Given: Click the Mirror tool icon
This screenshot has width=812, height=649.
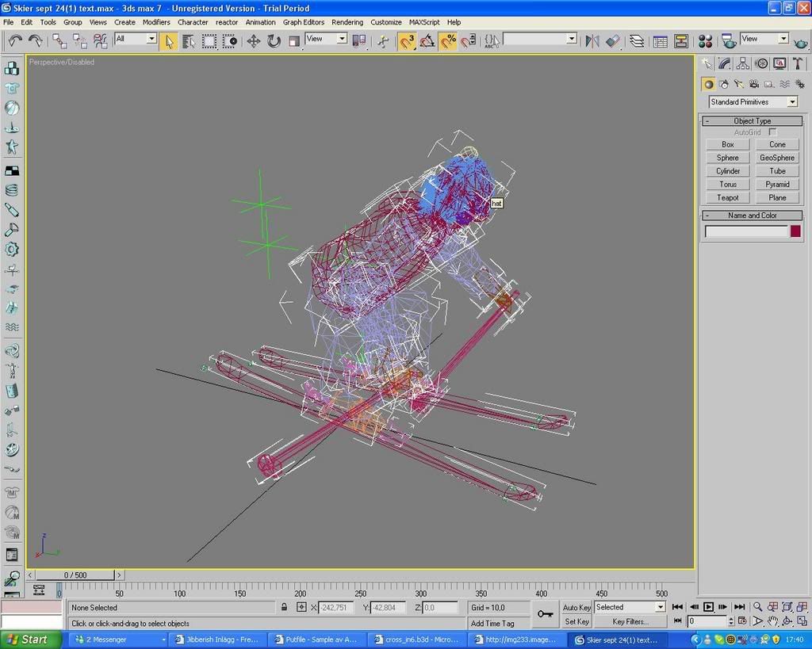Looking at the screenshot, I should tap(592, 40).
